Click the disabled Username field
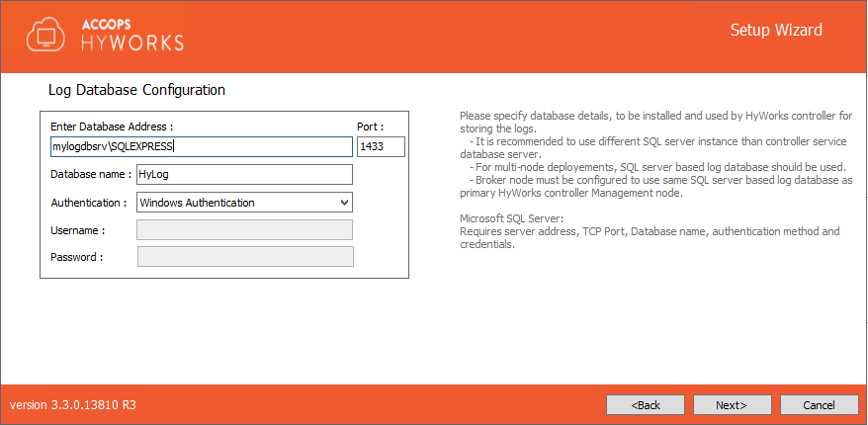The height and width of the screenshot is (425, 868). 244,229
